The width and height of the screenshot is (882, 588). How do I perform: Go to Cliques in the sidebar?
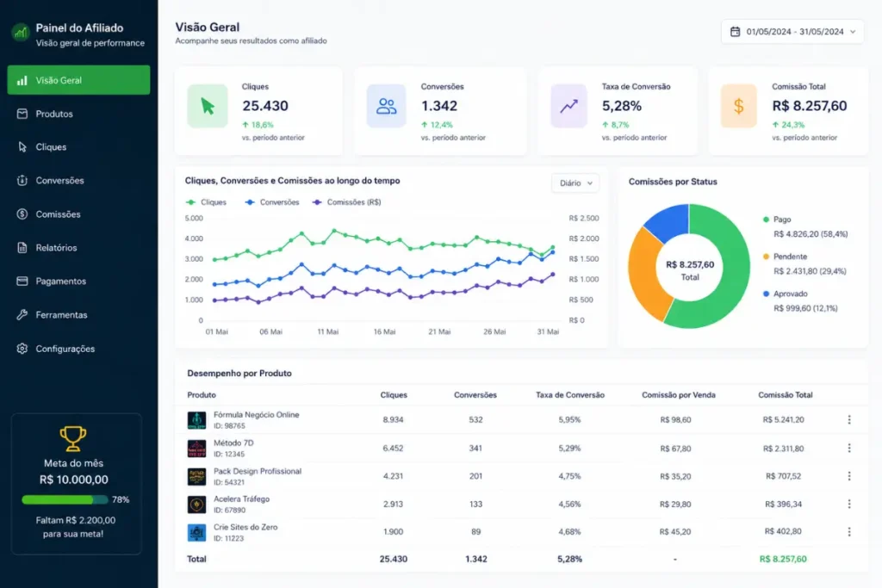coord(78,146)
